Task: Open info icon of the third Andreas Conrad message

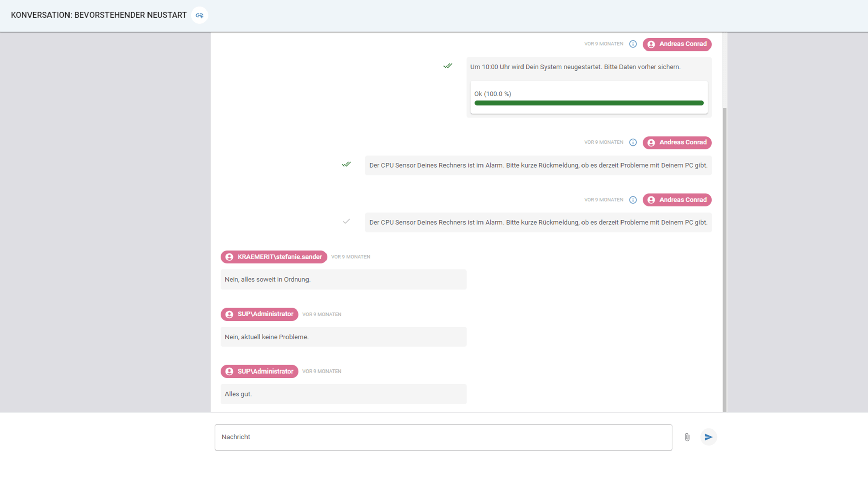Action: point(633,200)
